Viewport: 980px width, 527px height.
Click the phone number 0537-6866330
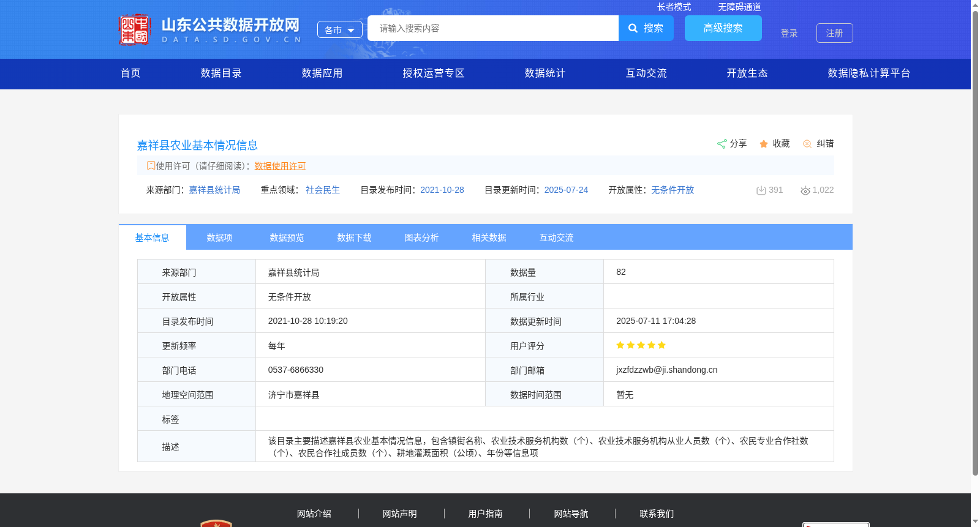tap(296, 370)
